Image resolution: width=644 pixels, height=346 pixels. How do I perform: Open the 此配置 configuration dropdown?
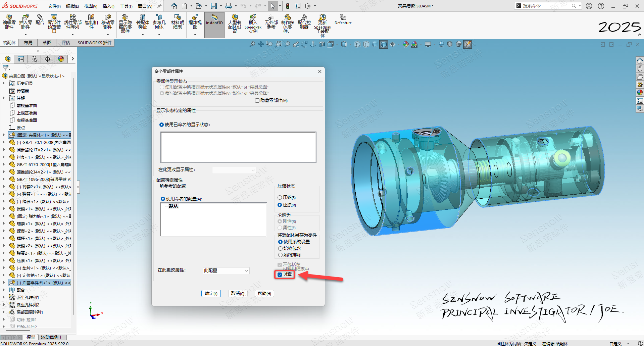tap(226, 270)
